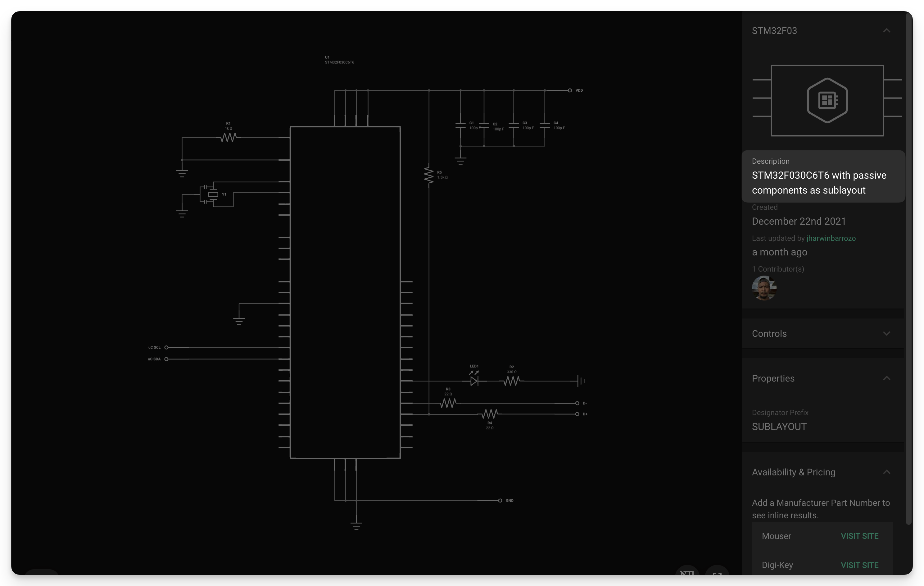924x586 pixels.
Task: Collapse the Properties section
Action: 886,378
